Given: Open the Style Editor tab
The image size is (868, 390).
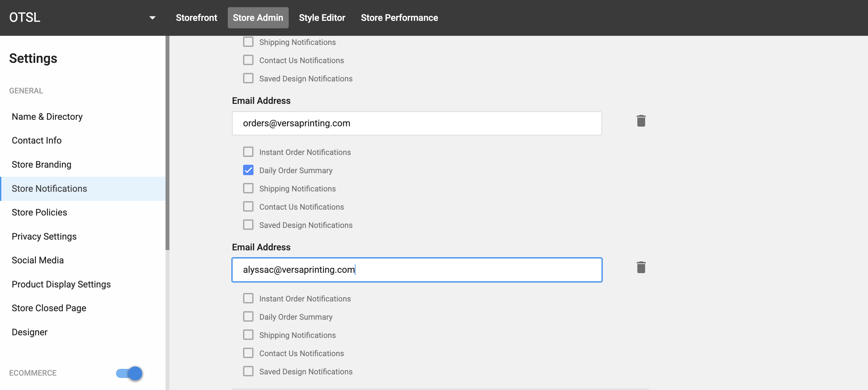Looking at the screenshot, I should [x=322, y=18].
